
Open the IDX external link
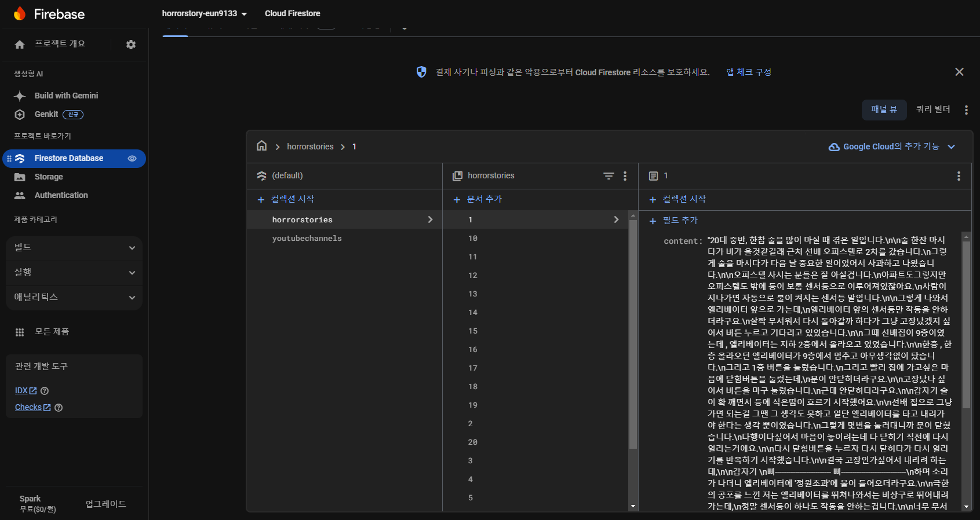pyautogui.click(x=25, y=391)
